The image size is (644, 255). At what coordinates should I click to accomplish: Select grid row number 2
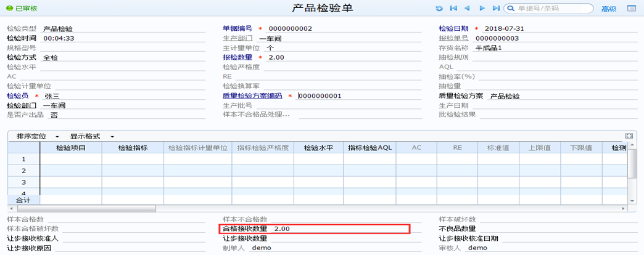(x=23, y=171)
